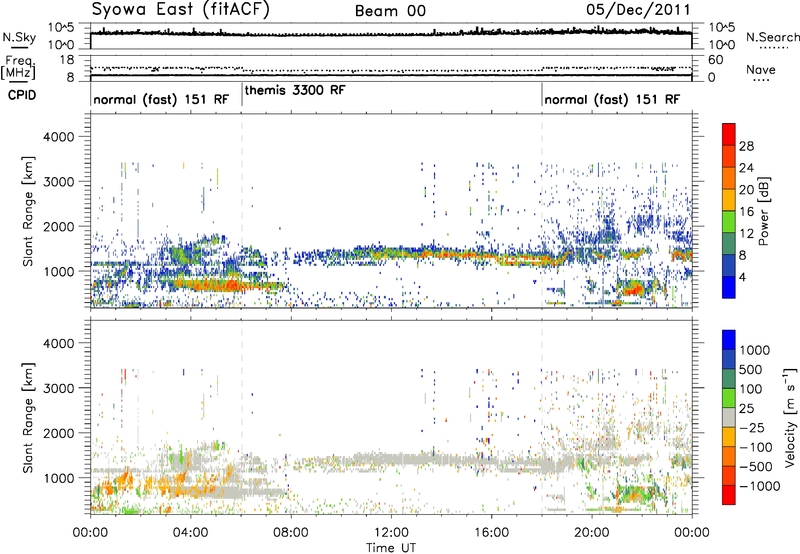Click the 'Freq. [MHz]' axis label
This screenshot has height=554, width=800.
(18, 67)
